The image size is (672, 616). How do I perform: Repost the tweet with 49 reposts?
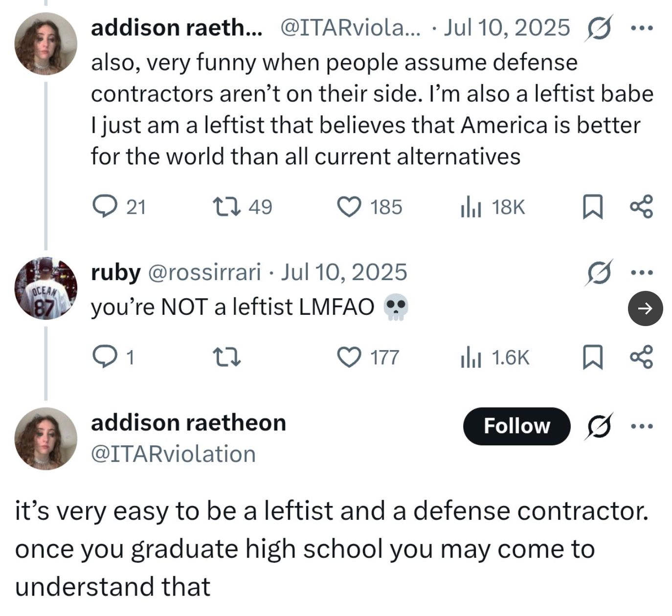(226, 206)
